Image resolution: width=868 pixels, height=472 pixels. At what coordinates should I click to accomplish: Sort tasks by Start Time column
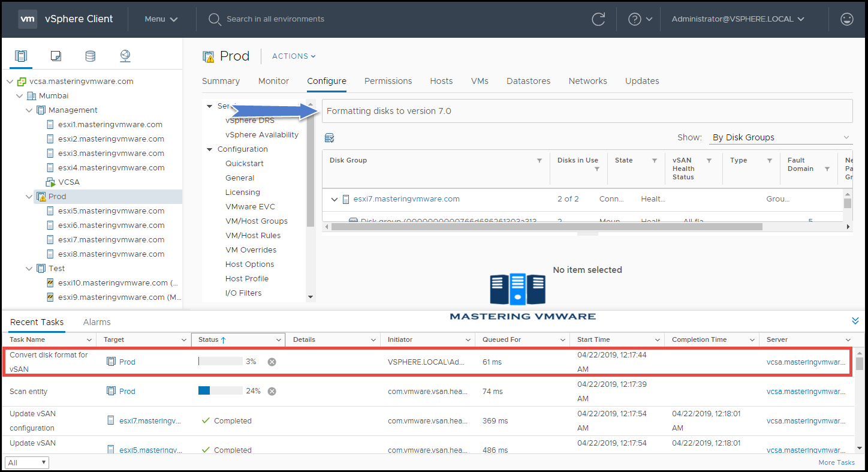click(x=617, y=339)
